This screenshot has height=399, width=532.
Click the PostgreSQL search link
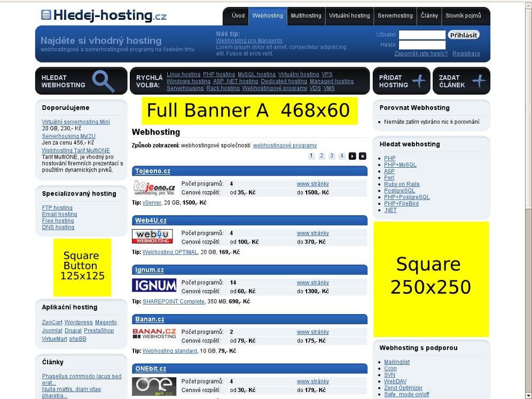[400, 191]
